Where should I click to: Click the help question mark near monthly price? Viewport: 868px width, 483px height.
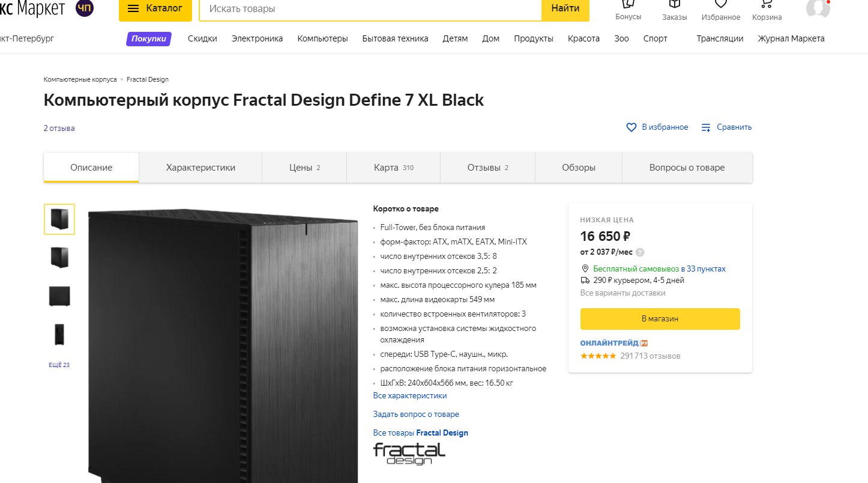tap(640, 252)
